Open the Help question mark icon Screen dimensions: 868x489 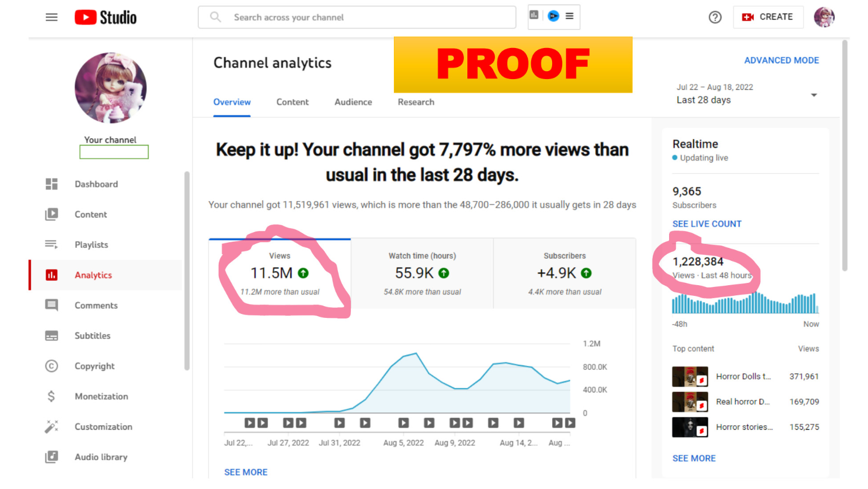[715, 18]
